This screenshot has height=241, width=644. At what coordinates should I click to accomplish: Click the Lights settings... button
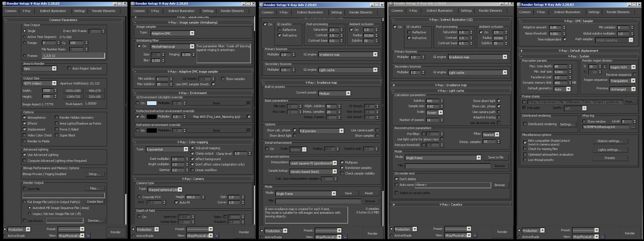point(609,150)
